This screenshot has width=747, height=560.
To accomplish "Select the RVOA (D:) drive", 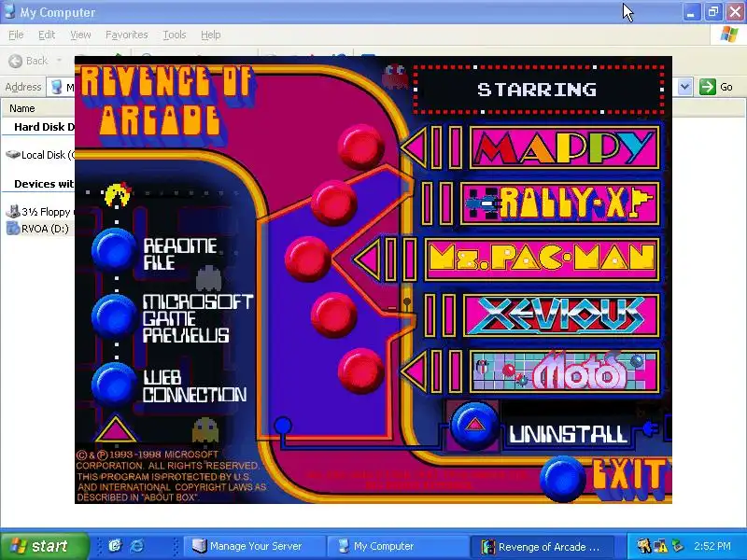I will coord(38,229).
